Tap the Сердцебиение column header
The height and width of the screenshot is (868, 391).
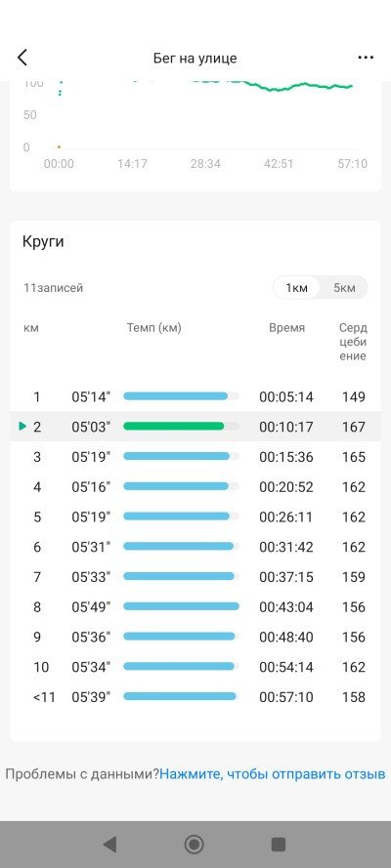[x=353, y=342]
